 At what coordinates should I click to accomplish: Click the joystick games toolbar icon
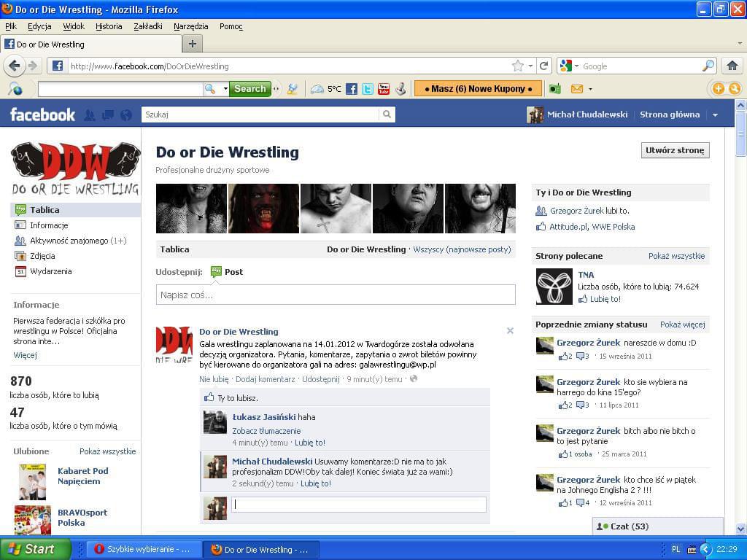(x=400, y=89)
